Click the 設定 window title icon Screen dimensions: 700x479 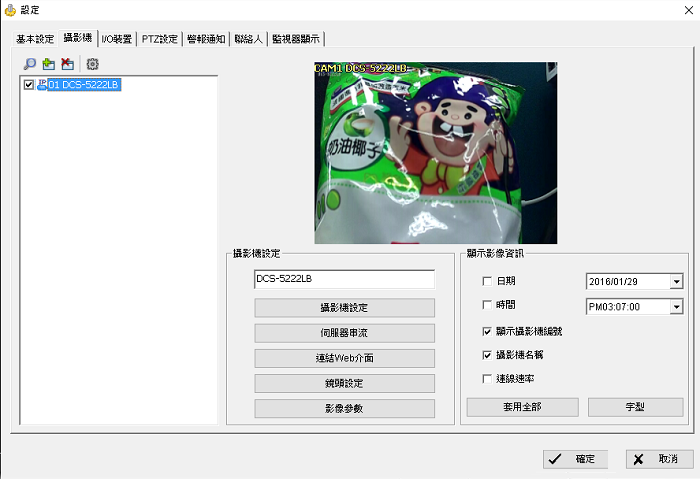coord(10,9)
